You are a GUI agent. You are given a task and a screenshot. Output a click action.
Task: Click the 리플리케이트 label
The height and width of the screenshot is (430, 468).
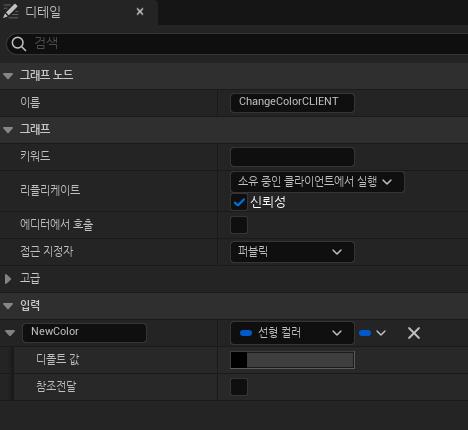(50, 190)
